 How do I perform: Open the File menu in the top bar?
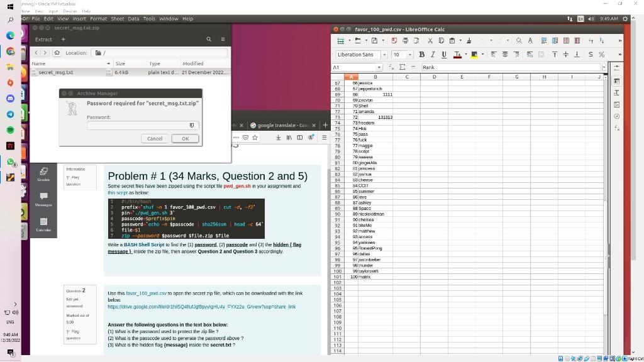click(36, 19)
